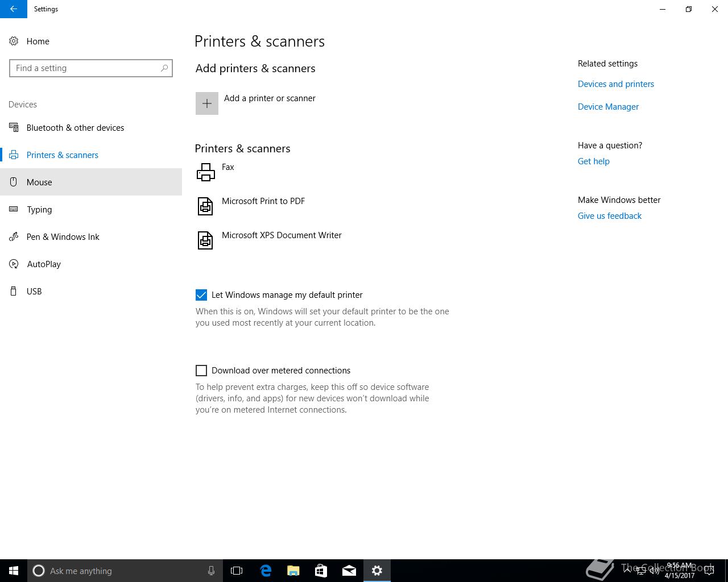Click Add a printer or scanner label
Image resolution: width=728 pixels, height=582 pixels.
pos(270,98)
